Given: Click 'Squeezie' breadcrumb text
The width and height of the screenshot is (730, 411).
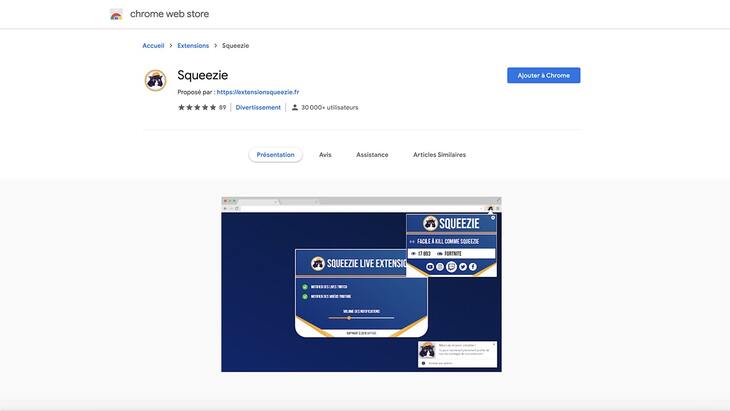Looking at the screenshot, I should pos(236,46).
